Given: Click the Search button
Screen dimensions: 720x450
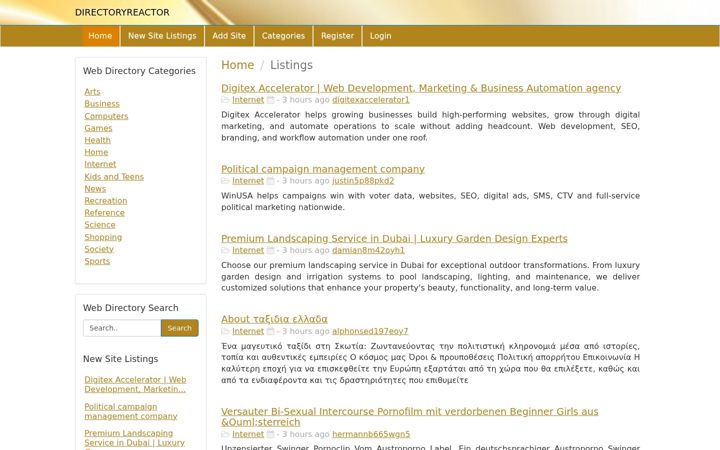Looking at the screenshot, I should click(x=180, y=328).
